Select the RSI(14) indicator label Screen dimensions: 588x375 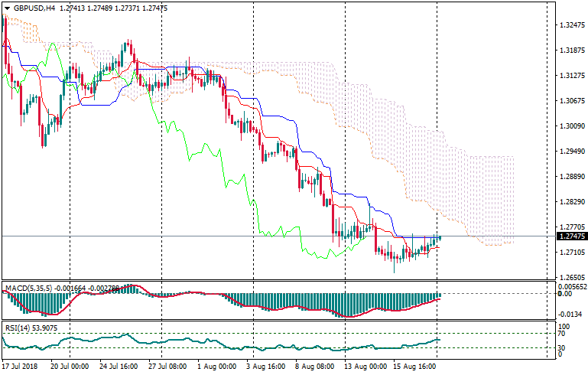[18, 328]
